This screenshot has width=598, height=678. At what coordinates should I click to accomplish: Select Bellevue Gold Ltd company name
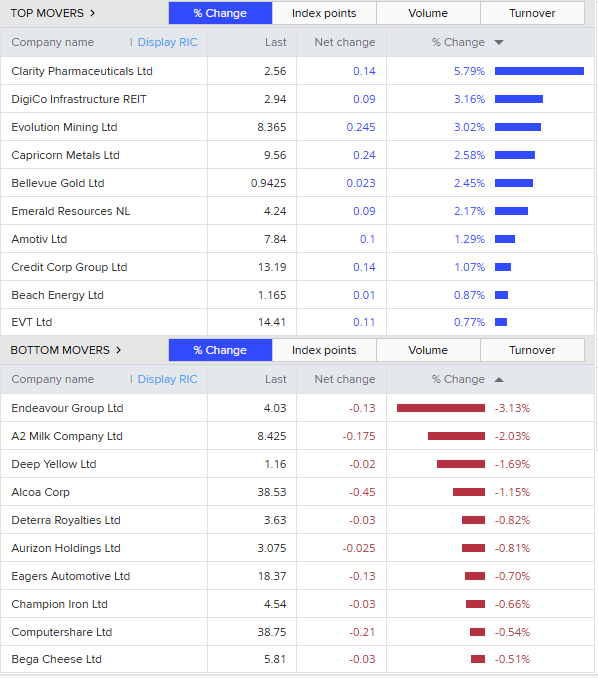58,183
